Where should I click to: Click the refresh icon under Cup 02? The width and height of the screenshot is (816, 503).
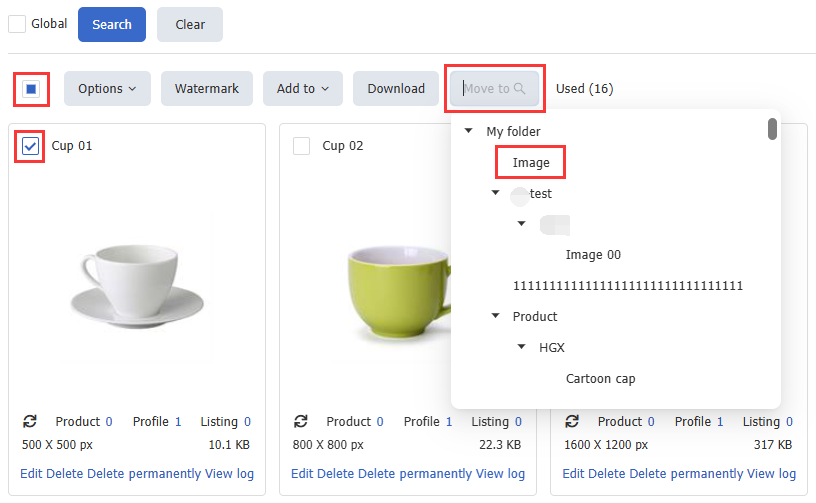click(301, 422)
